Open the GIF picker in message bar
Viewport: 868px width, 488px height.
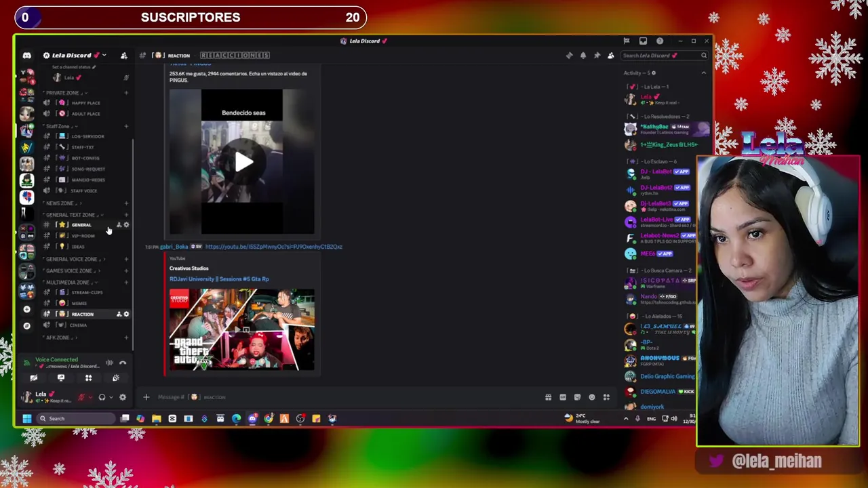(563, 397)
